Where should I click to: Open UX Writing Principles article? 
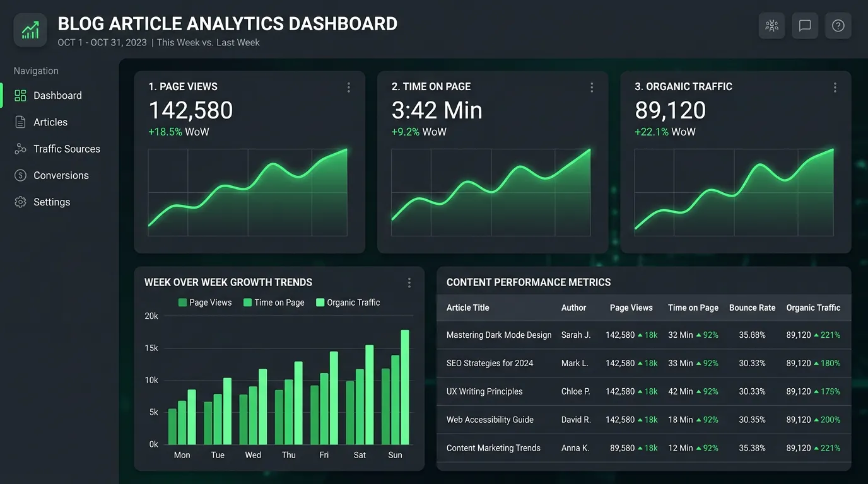pyautogui.click(x=484, y=391)
